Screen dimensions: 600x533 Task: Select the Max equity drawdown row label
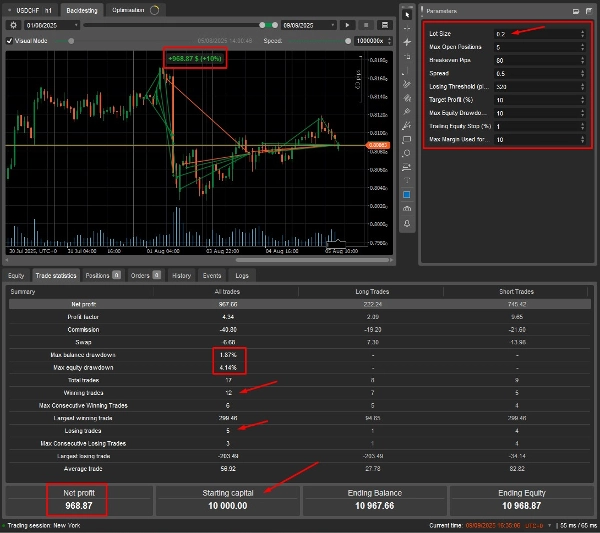click(x=83, y=368)
